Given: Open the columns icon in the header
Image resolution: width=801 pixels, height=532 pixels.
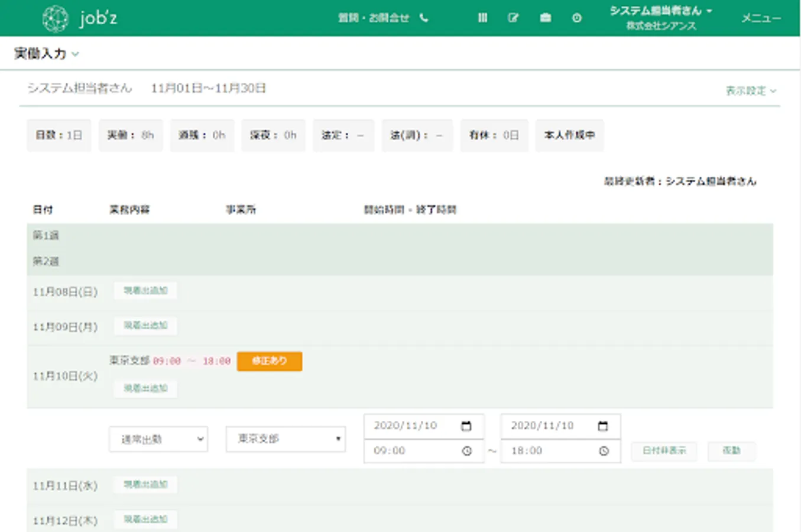Looking at the screenshot, I should point(482,18).
